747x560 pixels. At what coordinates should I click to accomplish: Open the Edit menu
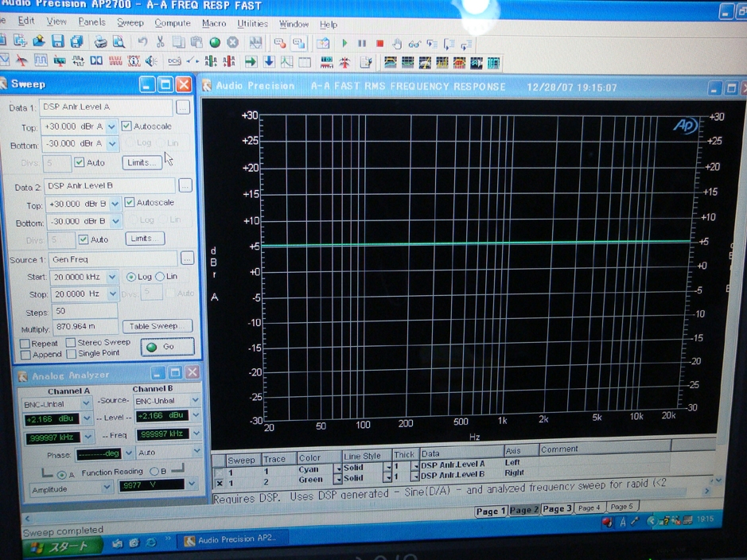click(25, 21)
